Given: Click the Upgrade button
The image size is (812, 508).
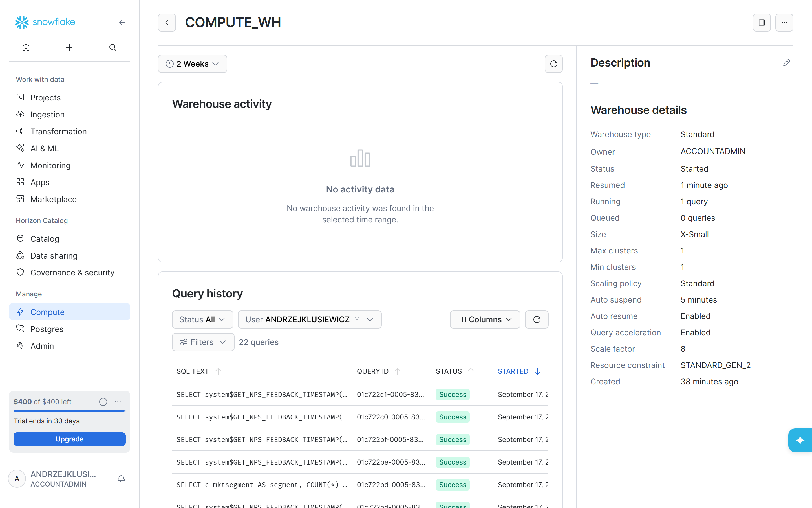Looking at the screenshot, I should coord(69,439).
